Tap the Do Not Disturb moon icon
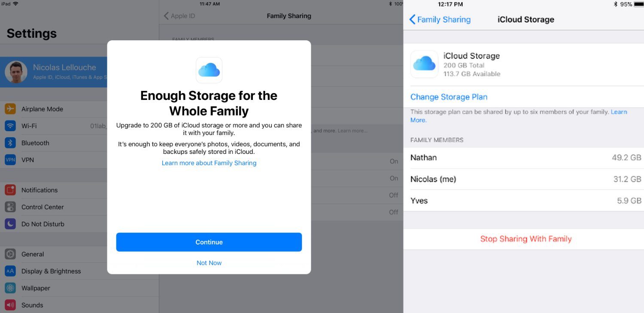This screenshot has height=313, width=644. (10, 224)
